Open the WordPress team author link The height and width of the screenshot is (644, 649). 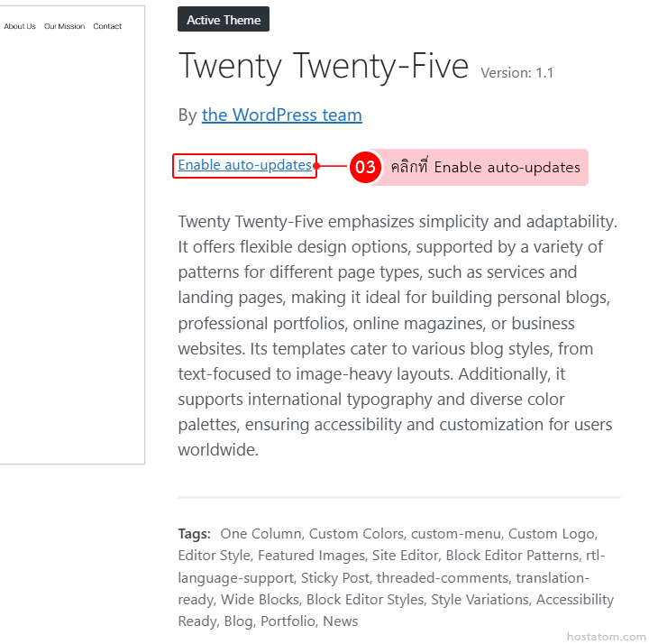click(x=281, y=115)
